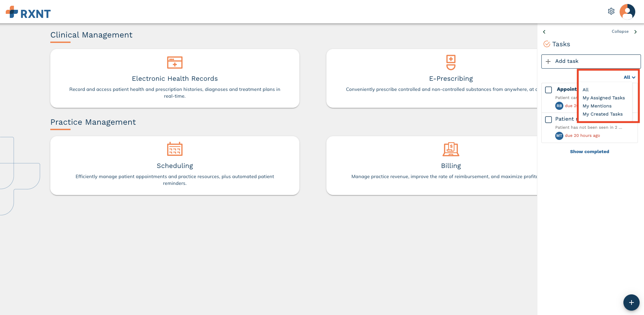Check the Appointment task checkbox
644x315 pixels.
(x=548, y=90)
